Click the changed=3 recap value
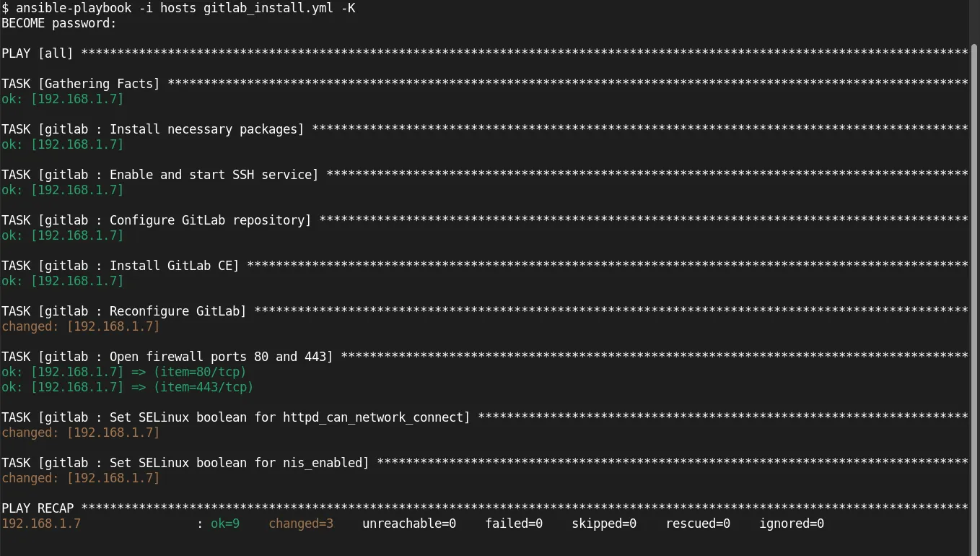 click(301, 524)
